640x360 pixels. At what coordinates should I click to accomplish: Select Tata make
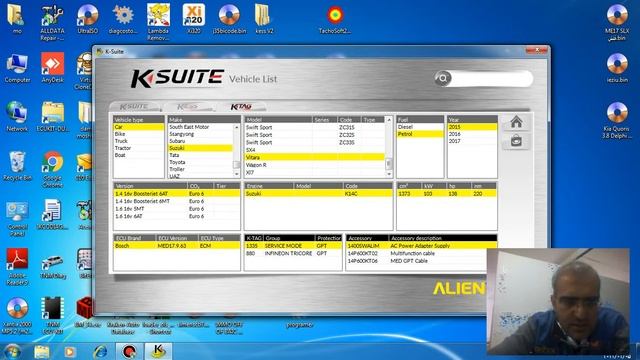[x=200, y=155]
